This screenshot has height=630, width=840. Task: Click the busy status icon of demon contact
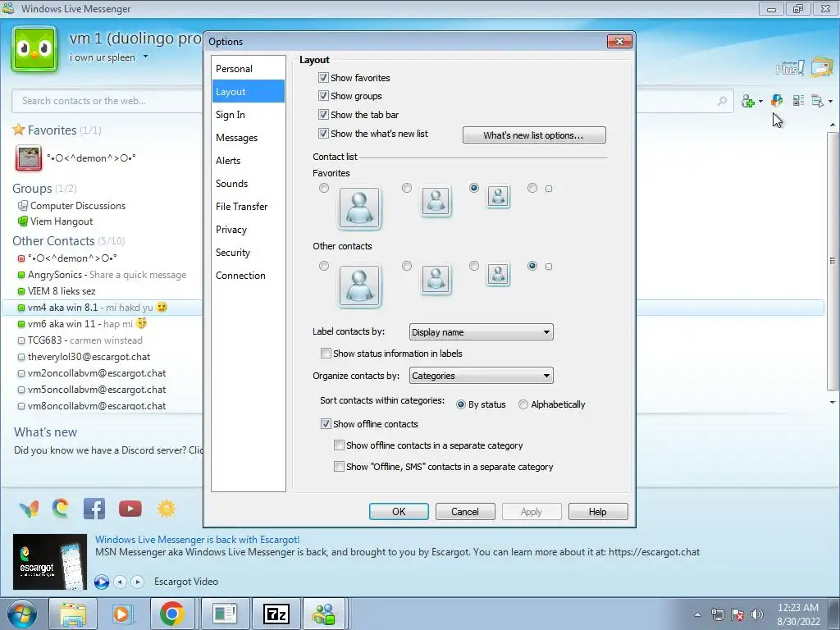[21, 258]
